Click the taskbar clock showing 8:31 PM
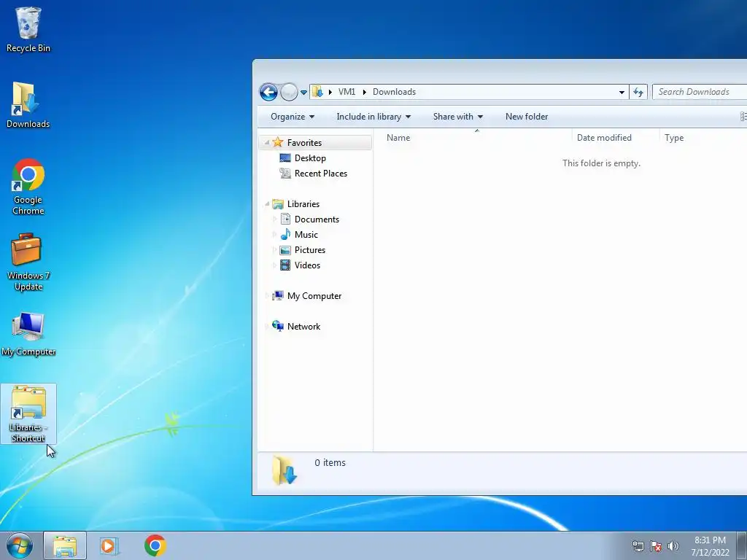Viewport: 747px width, 560px height. click(710, 546)
